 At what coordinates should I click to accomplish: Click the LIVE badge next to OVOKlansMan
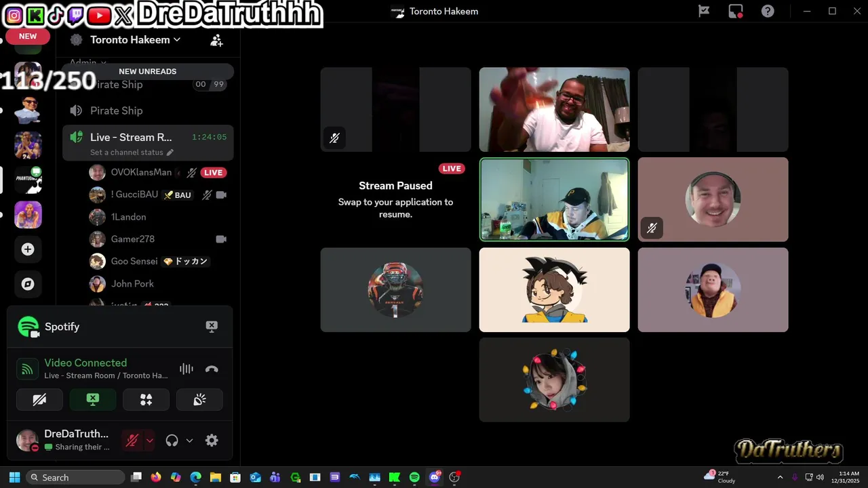[213, 173]
